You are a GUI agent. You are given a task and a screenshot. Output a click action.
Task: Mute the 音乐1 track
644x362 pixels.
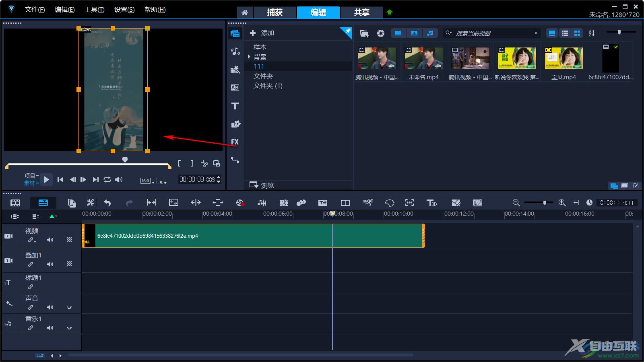point(50,328)
